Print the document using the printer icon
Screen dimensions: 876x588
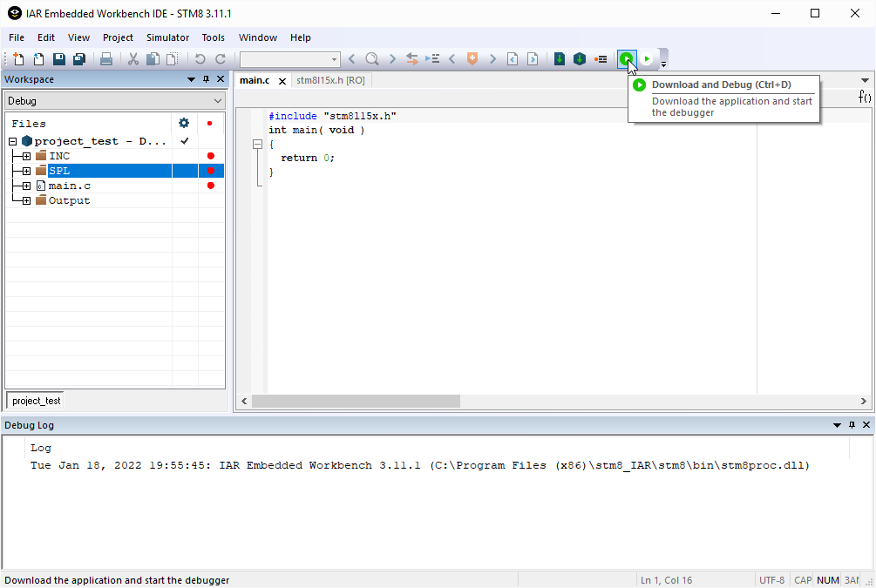click(106, 58)
